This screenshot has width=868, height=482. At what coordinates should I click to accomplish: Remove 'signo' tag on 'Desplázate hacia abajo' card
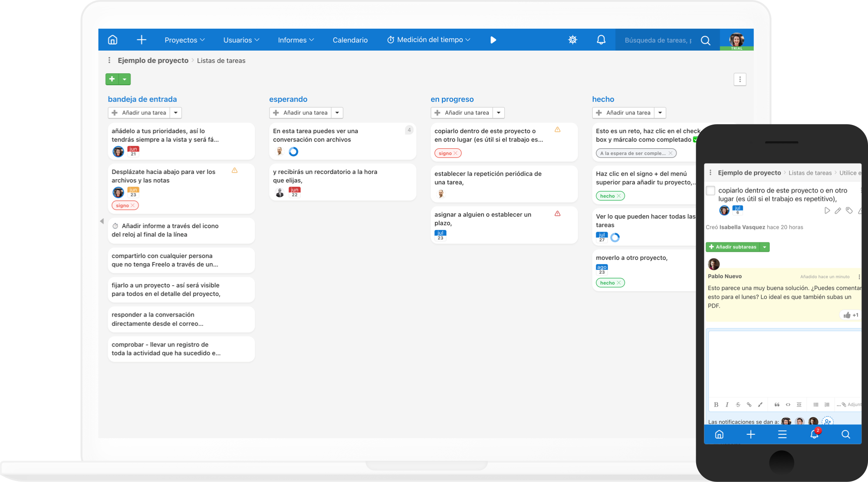point(133,206)
